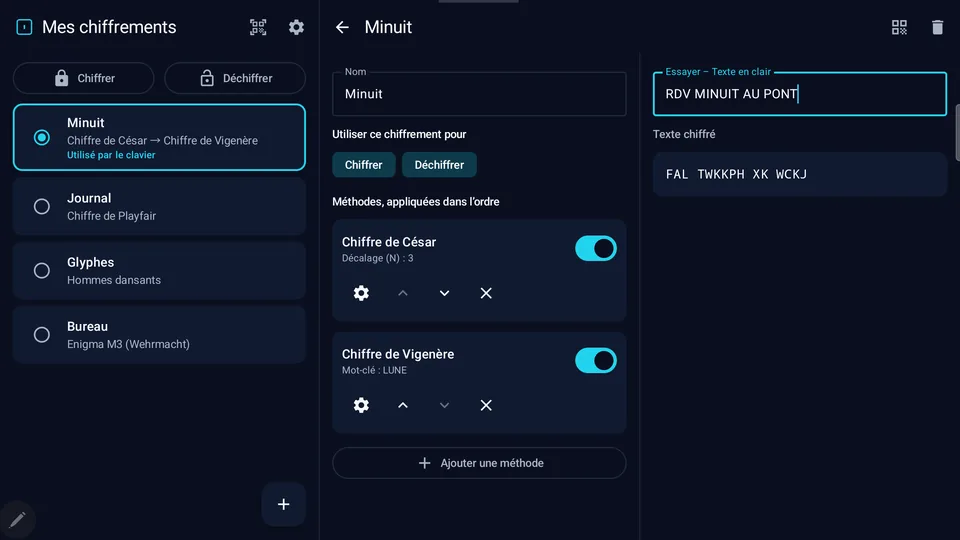
Task: Move Chiffre de César down
Action: (x=444, y=293)
